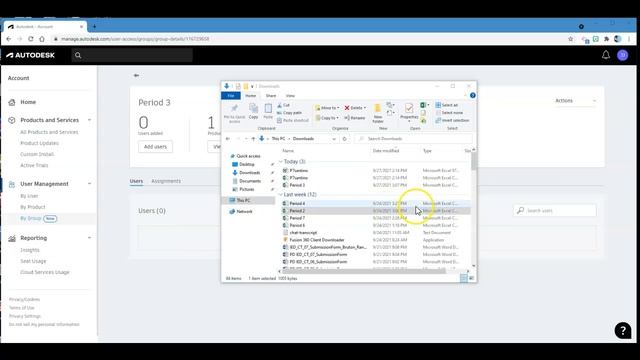640x360 pixels.
Task: Collapse the Products and Services section
Action: (89, 120)
